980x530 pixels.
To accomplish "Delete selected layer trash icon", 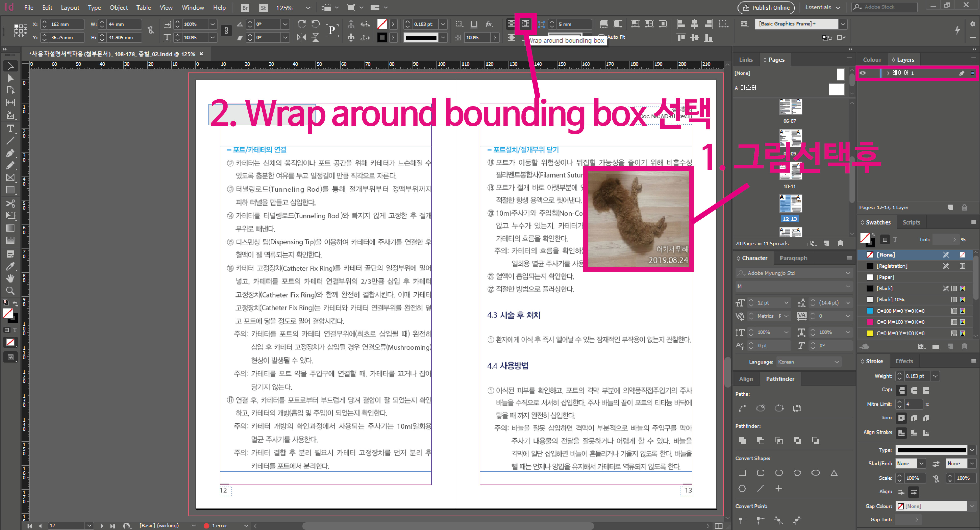I will (x=964, y=207).
